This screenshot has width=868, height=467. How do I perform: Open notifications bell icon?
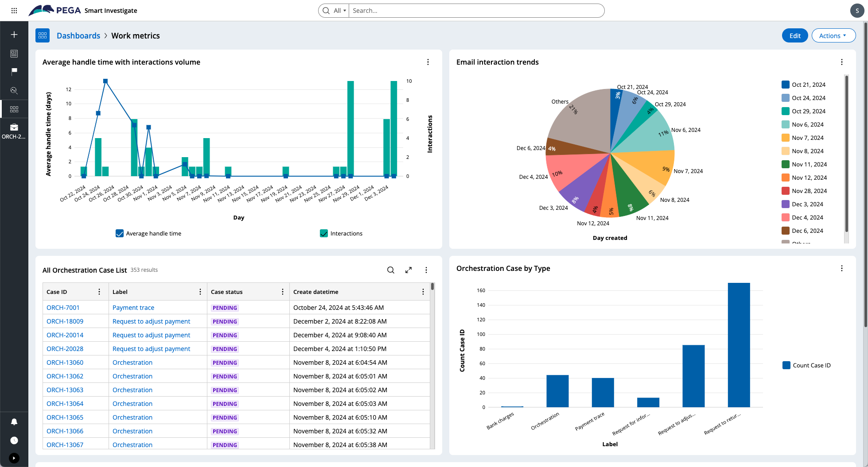point(14,422)
